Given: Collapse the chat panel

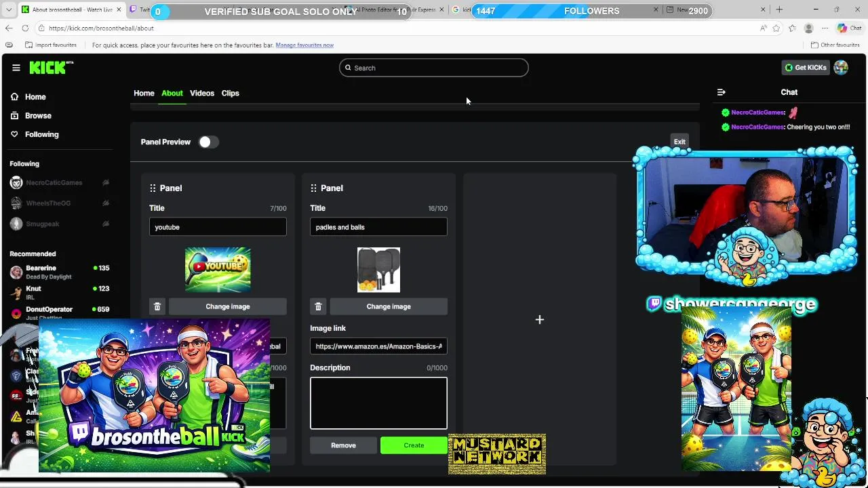Looking at the screenshot, I should [x=722, y=92].
